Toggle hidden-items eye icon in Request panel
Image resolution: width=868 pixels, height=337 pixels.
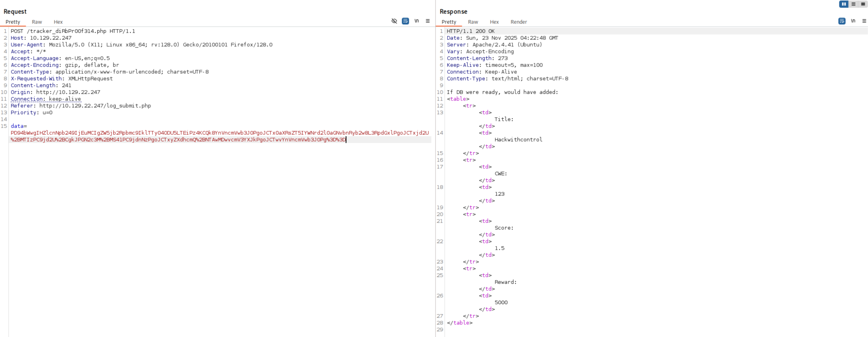pyautogui.click(x=394, y=21)
